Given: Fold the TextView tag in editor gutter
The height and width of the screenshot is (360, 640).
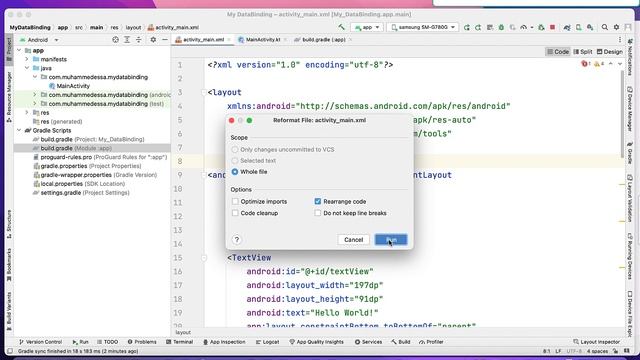Looking at the screenshot, I should click(204, 258).
